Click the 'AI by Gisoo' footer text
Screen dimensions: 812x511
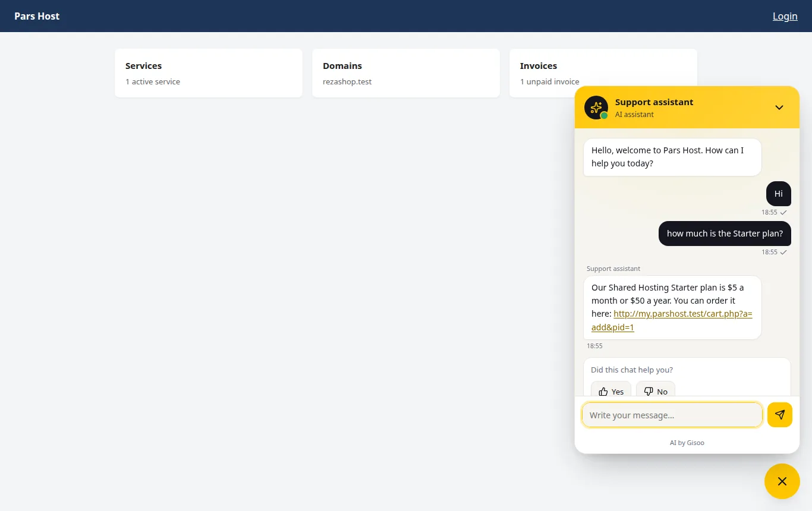click(687, 443)
